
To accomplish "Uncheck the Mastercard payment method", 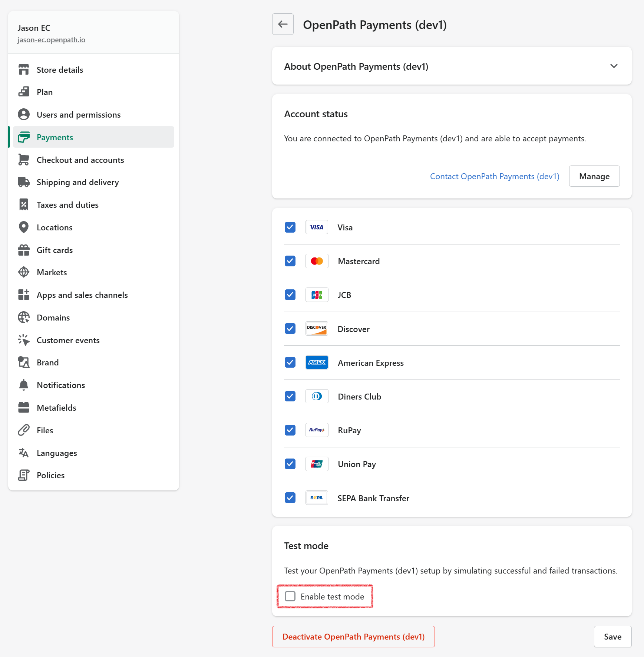I will [x=290, y=261].
